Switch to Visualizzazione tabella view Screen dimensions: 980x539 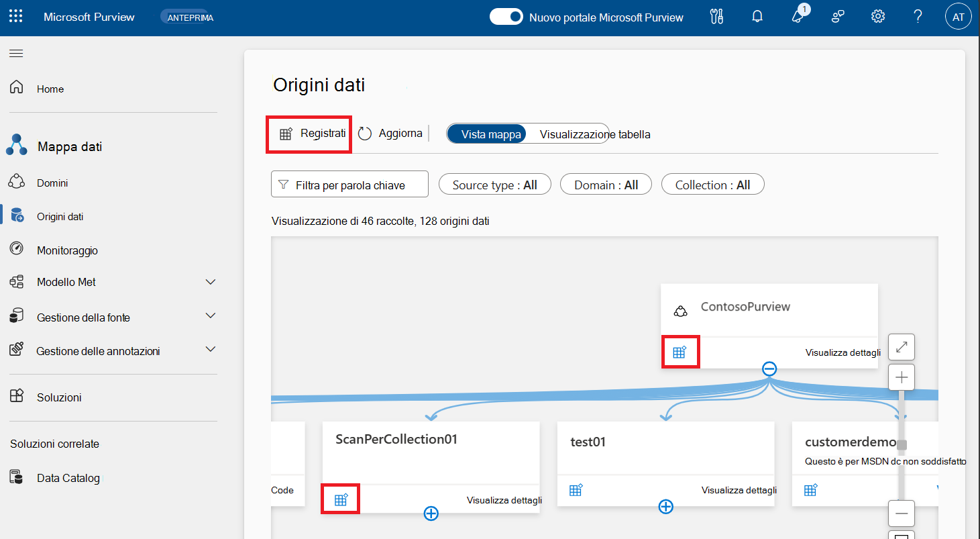coord(595,134)
